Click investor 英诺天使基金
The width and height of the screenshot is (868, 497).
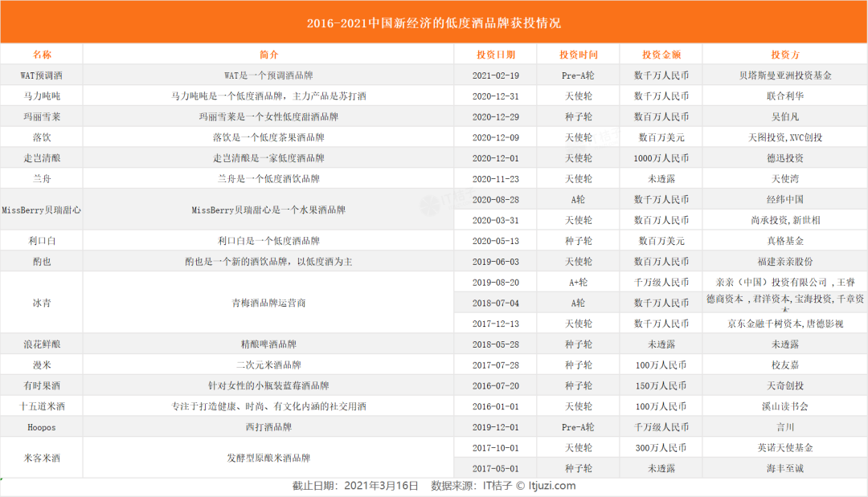pos(785,448)
